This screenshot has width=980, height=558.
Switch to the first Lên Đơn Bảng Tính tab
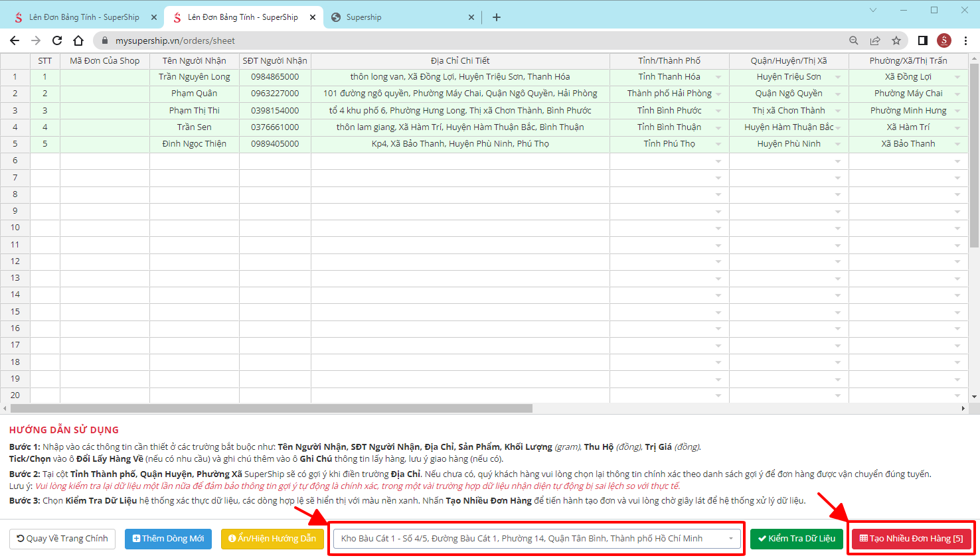(x=83, y=17)
